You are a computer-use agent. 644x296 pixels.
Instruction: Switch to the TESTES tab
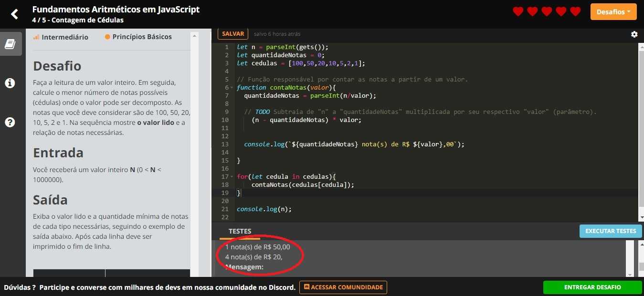(x=240, y=231)
